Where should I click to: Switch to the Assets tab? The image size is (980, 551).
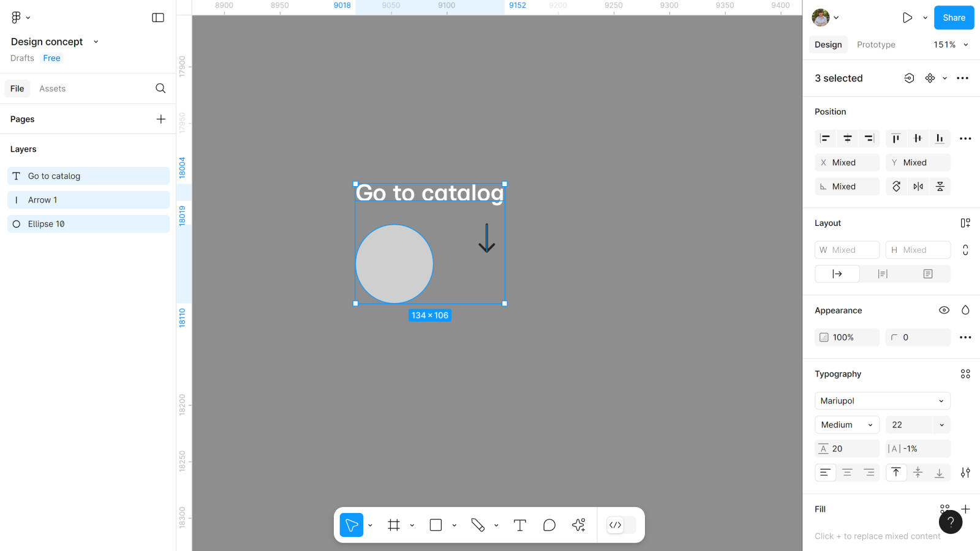[52, 89]
